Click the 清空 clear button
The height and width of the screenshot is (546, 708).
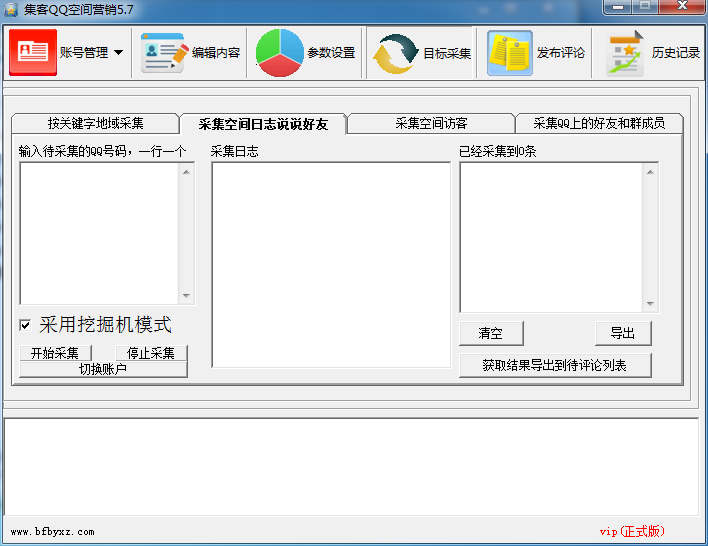[491, 333]
